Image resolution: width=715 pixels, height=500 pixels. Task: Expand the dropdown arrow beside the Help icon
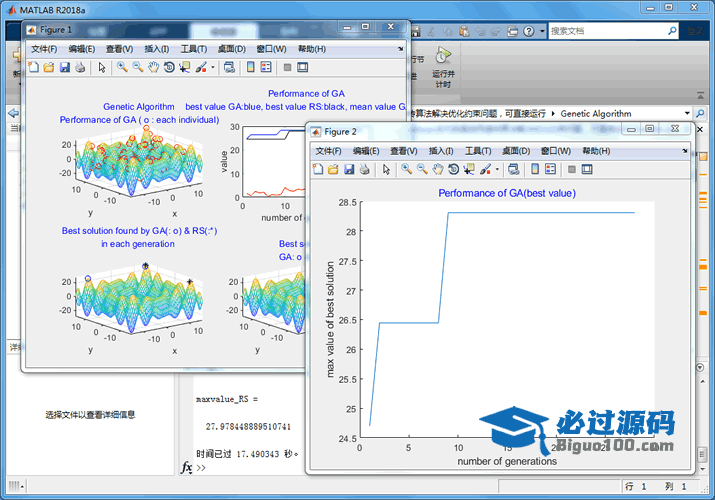pos(542,31)
